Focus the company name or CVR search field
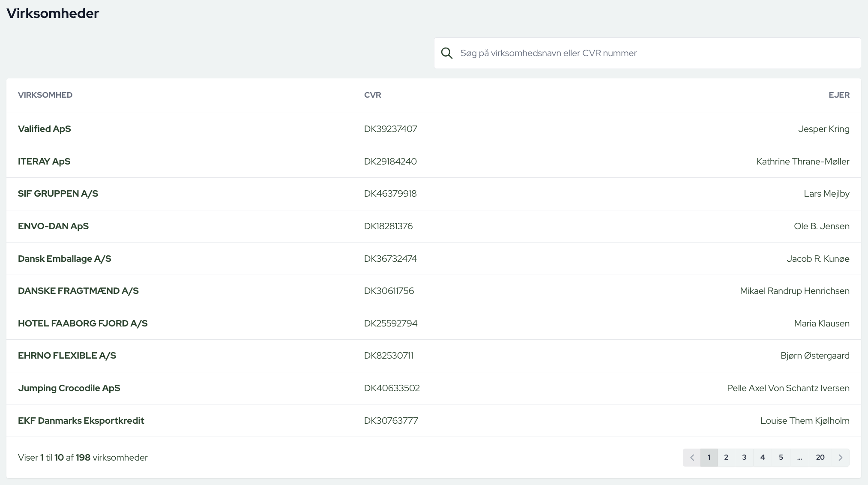 (x=655, y=53)
